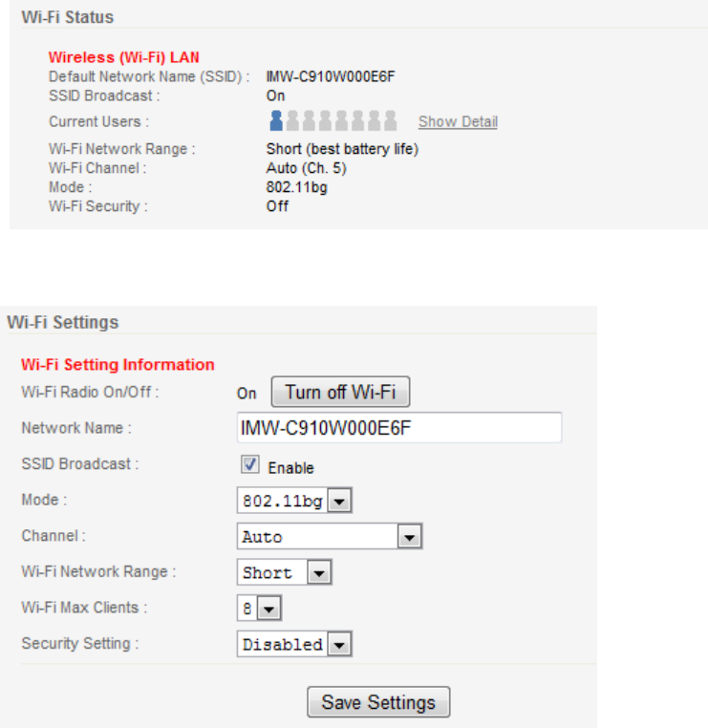Viewport: 708px width, 728px height.
Task: Open the Security Setting Disabled dropdown
Action: (294, 644)
